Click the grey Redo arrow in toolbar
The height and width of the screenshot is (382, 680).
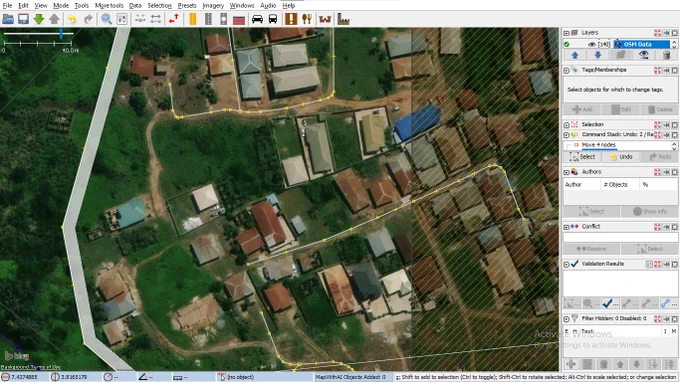pos(88,19)
